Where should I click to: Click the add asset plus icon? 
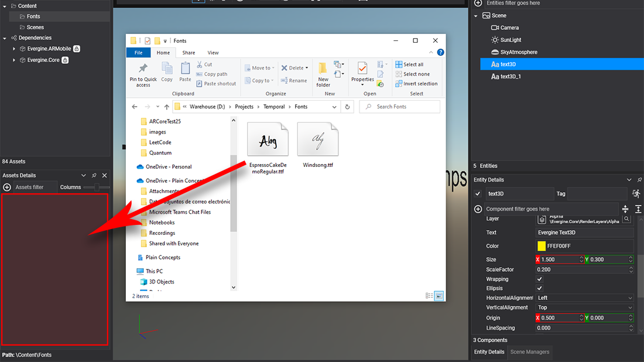[x=7, y=187]
